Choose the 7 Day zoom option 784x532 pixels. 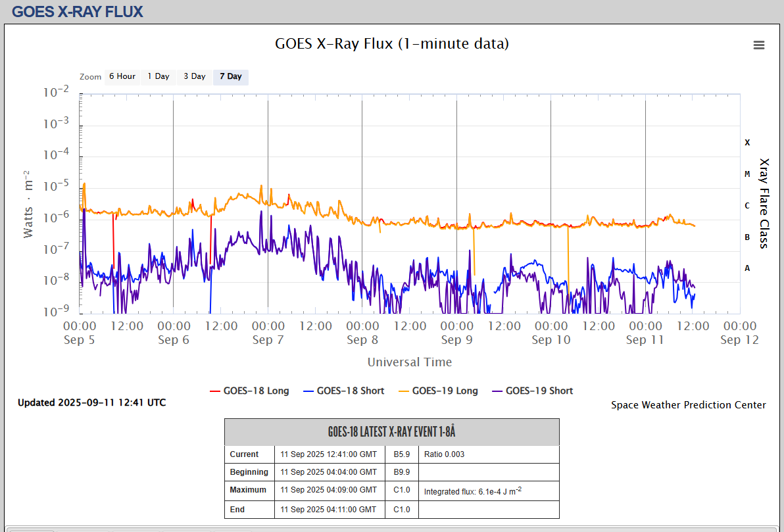click(230, 77)
